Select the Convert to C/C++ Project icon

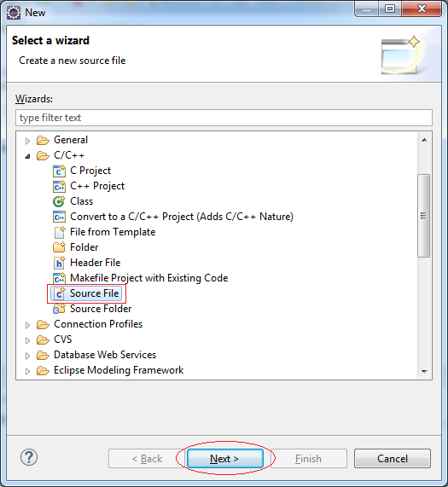pos(59,217)
